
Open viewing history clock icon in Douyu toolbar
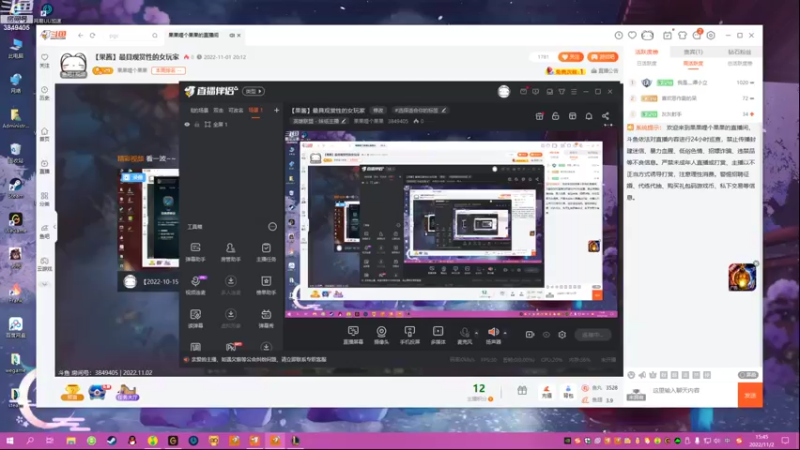pyautogui.click(x=618, y=35)
